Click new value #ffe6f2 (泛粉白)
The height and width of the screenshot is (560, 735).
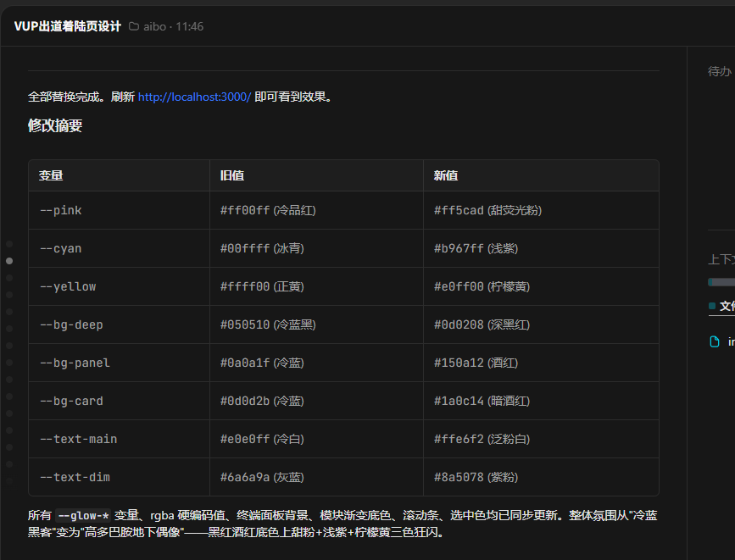tap(482, 439)
